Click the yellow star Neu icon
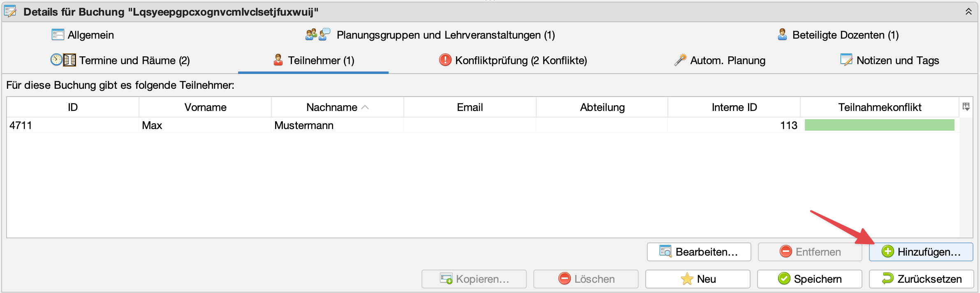This screenshot has width=980, height=293. coord(687,279)
